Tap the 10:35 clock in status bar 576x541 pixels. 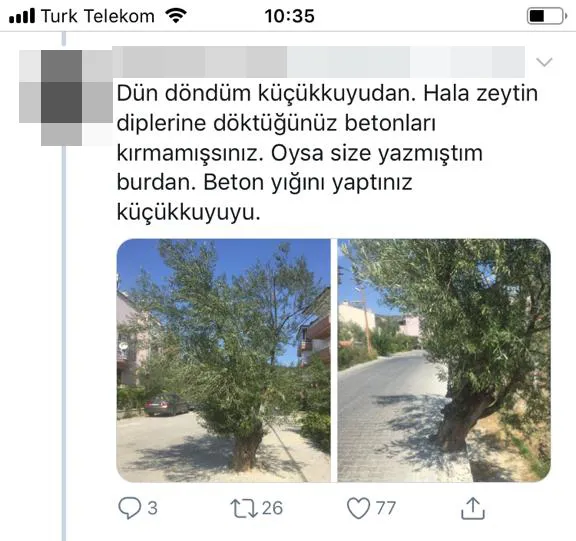tap(289, 16)
